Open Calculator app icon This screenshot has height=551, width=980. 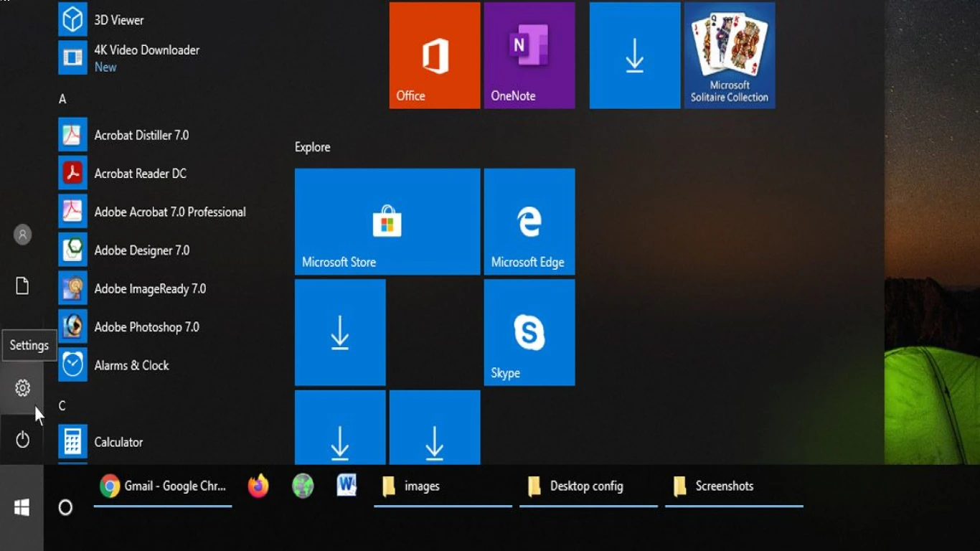click(72, 442)
